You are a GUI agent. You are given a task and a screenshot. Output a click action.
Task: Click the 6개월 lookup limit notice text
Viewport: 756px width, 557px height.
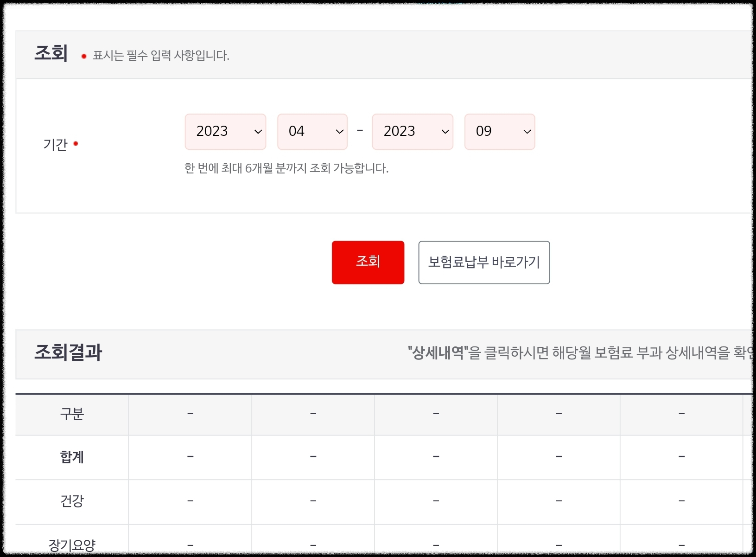(286, 168)
